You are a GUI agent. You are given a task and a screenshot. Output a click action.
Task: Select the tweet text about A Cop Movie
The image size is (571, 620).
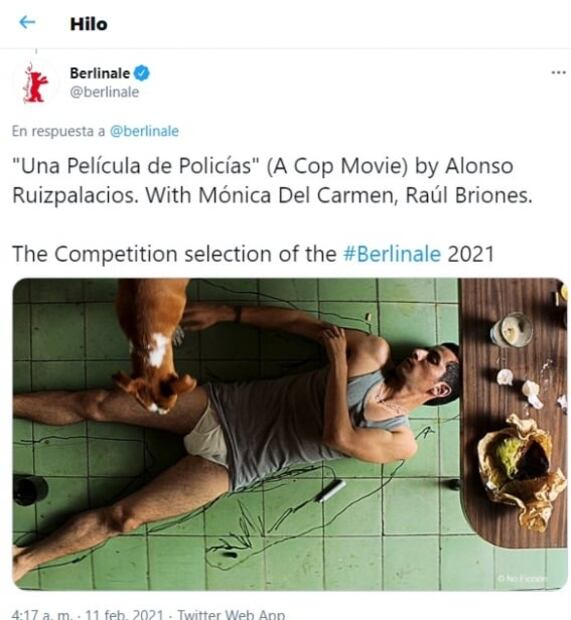[x=272, y=180]
